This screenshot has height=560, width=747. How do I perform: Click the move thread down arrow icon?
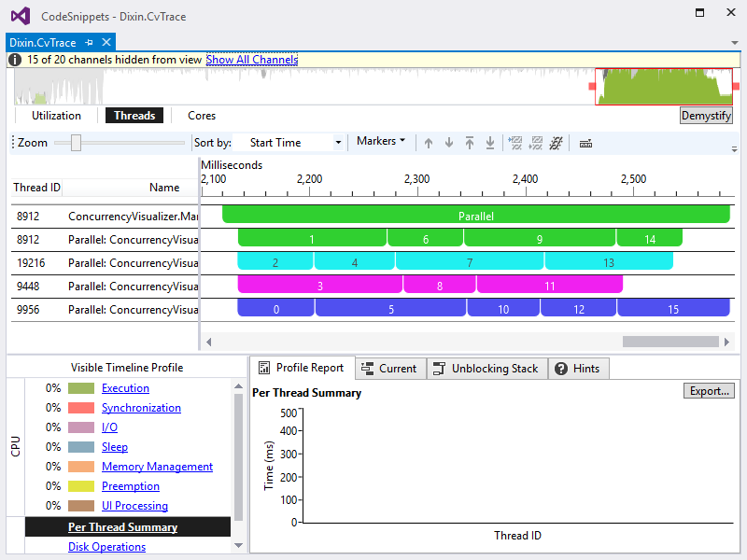449,143
